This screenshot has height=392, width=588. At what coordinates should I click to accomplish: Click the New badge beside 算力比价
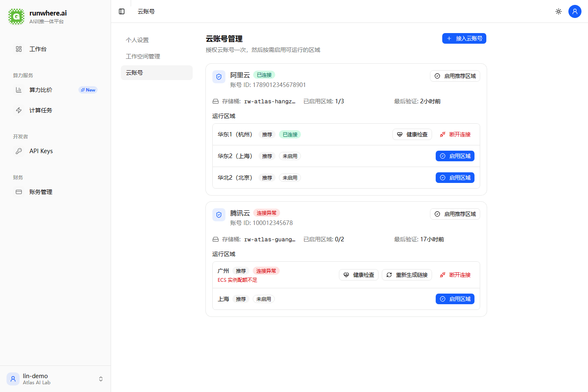click(88, 90)
